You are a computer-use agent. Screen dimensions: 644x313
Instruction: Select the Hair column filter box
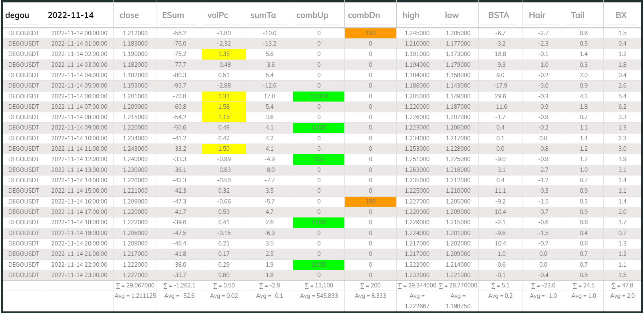543,16
